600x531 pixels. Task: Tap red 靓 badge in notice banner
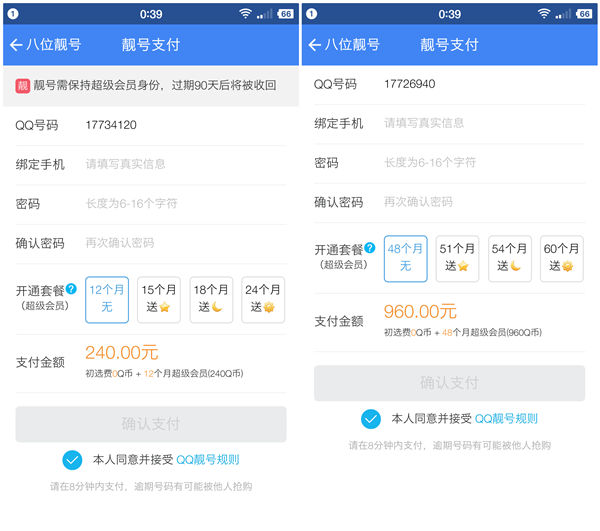click(23, 86)
